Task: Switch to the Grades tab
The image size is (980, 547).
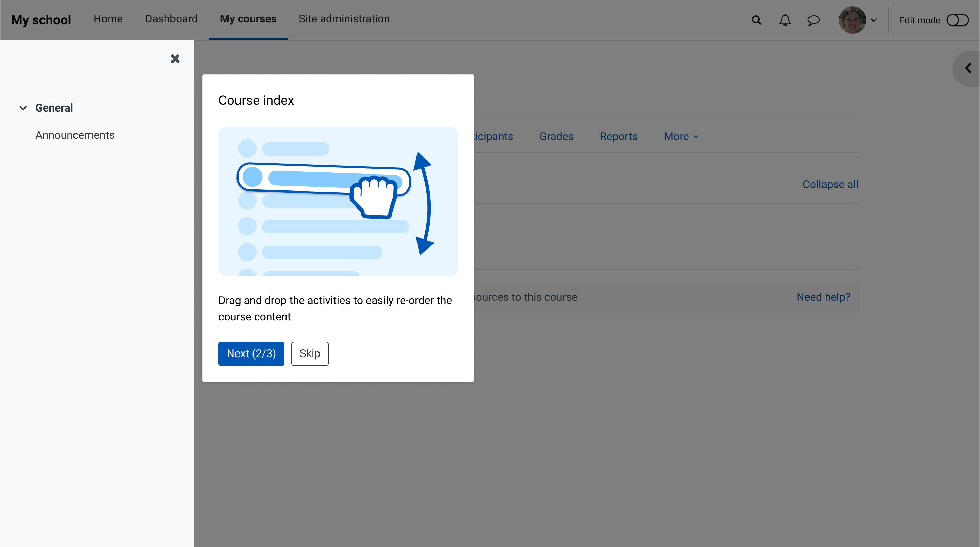Action: [556, 136]
